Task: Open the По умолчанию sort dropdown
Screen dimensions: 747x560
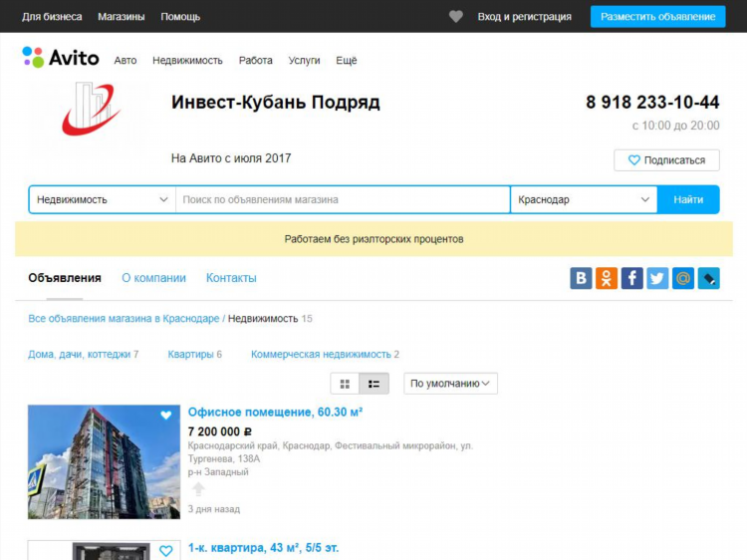Action: click(450, 384)
